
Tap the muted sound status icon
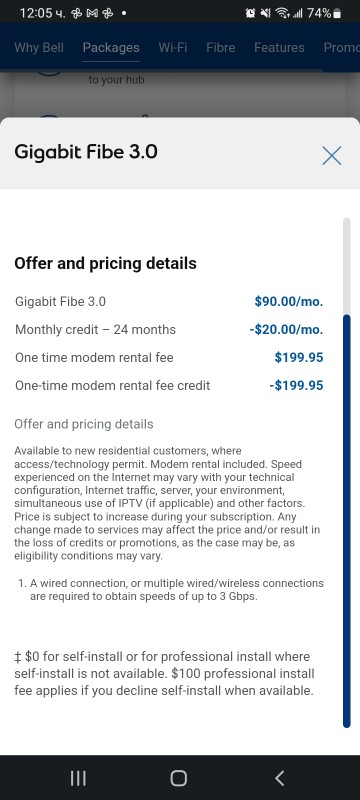click(x=265, y=14)
